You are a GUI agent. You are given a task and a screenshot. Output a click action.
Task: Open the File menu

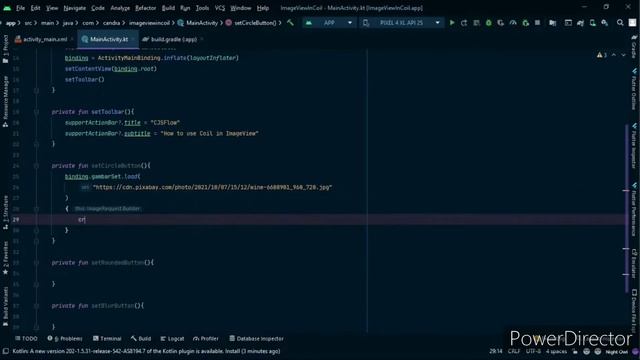point(20,8)
